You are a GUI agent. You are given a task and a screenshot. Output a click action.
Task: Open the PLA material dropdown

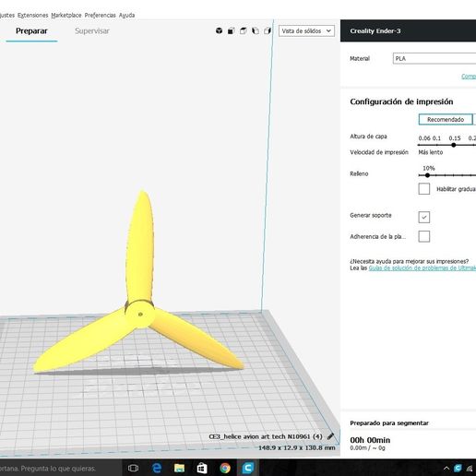click(x=434, y=58)
